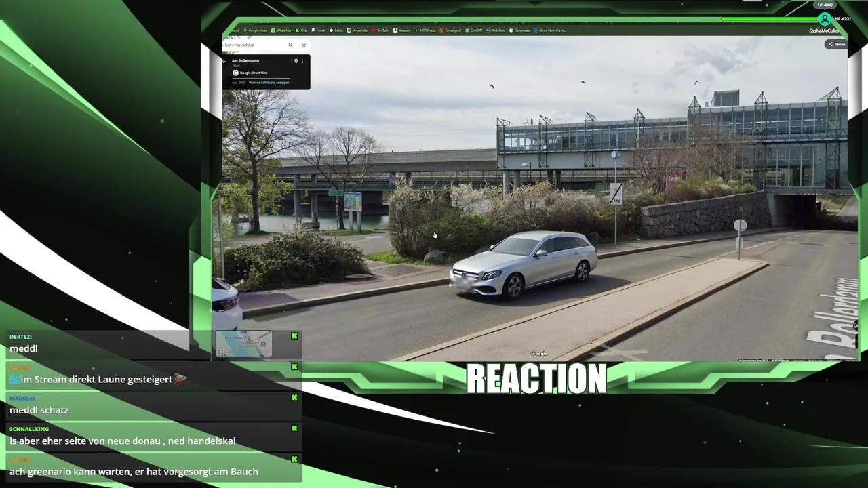Open the ChatGPT bookmark

click(x=473, y=30)
